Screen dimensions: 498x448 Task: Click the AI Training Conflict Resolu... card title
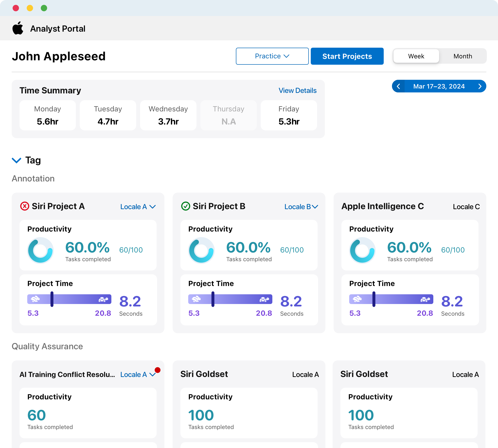67,374
